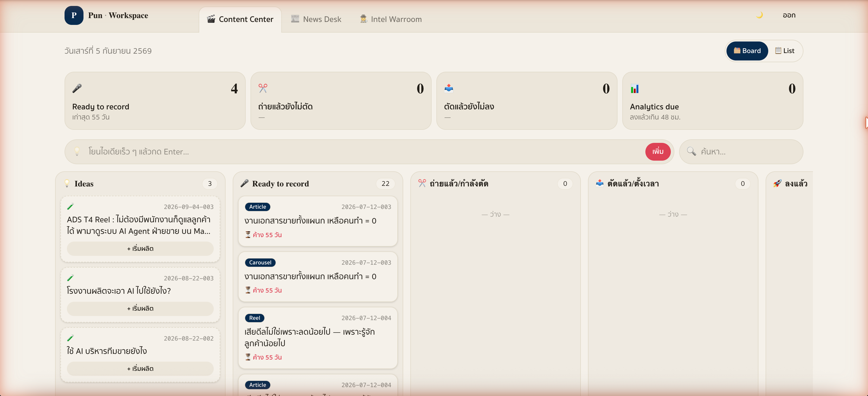Open the ADS T4 Reel idea card title
This screenshot has height=396, width=868.
click(139, 225)
